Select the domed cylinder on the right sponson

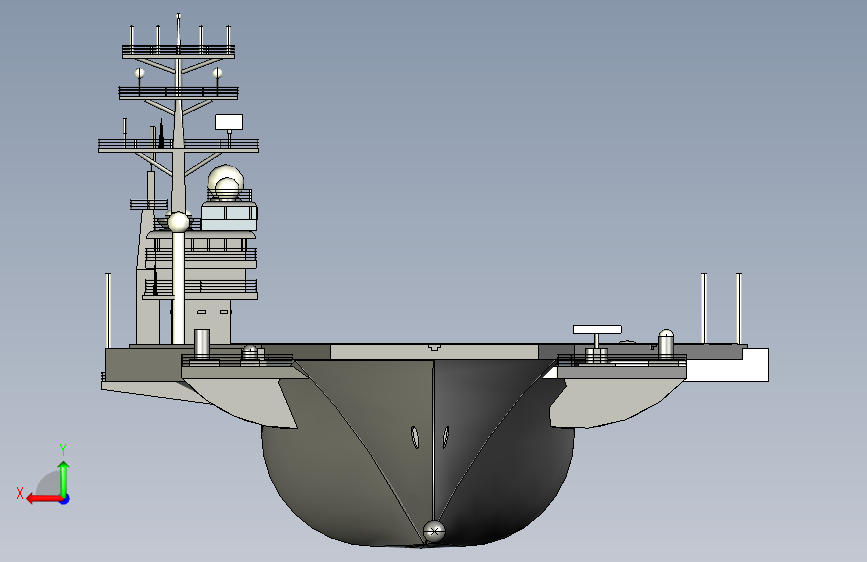(666, 343)
